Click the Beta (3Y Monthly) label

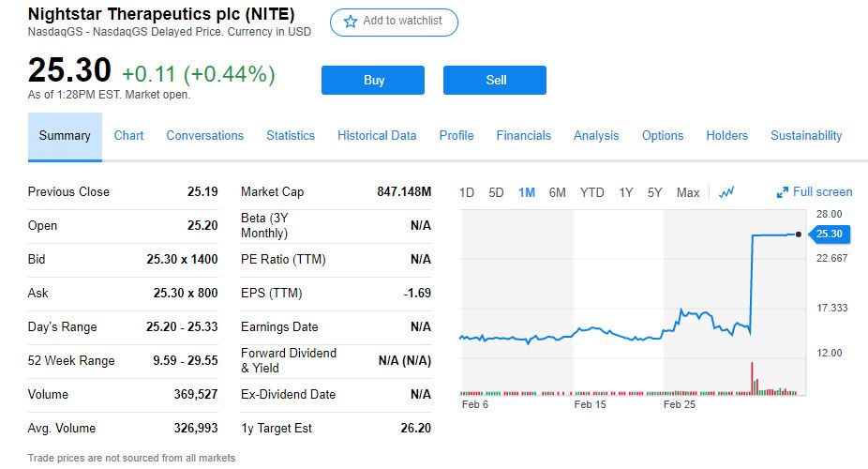(264, 226)
